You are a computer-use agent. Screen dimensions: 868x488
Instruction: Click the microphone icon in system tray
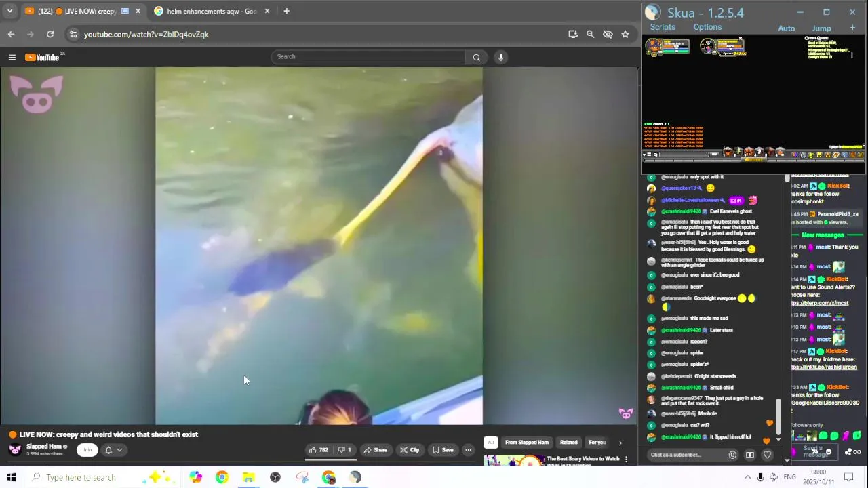click(x=760, y=477)
